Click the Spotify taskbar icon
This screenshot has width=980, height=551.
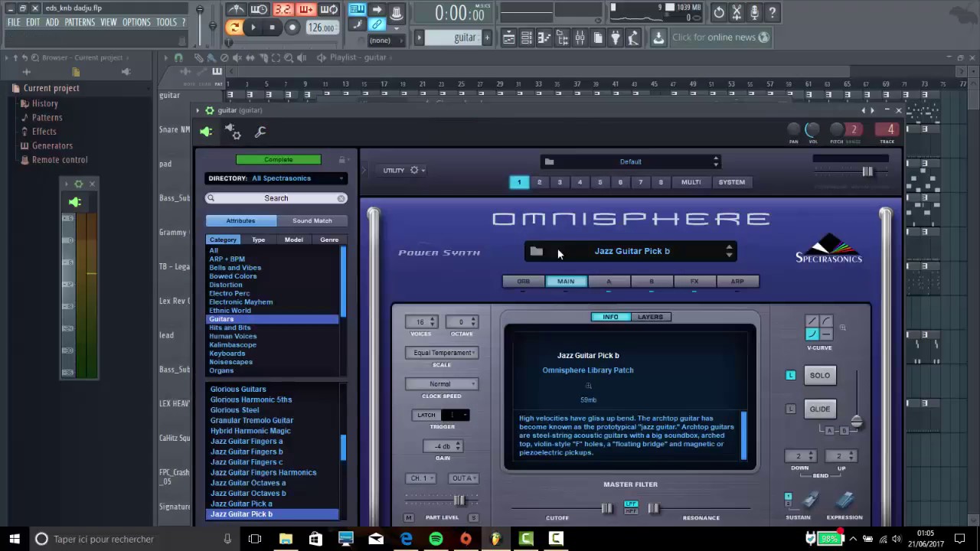point(436,539)
